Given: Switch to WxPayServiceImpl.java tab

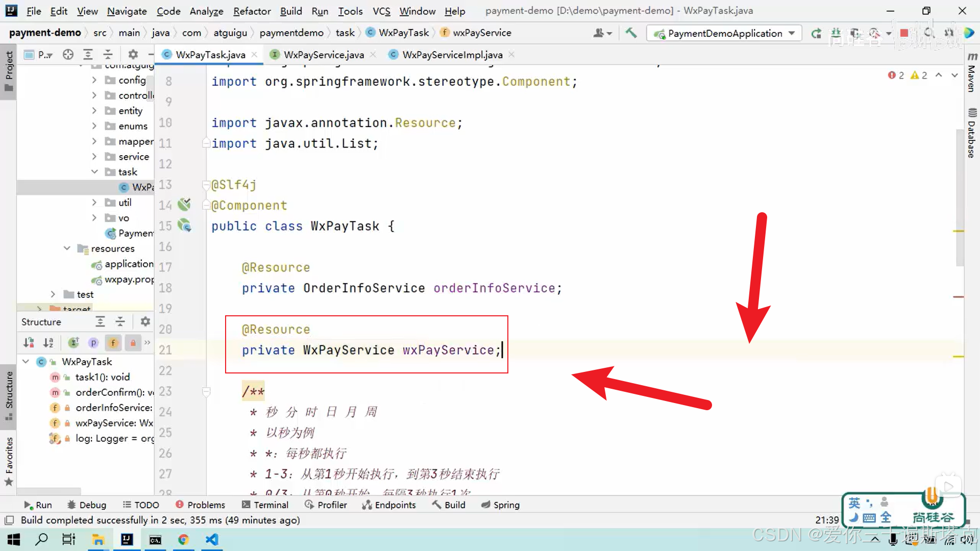Looking at the screenshot, I should click(452, 55).
